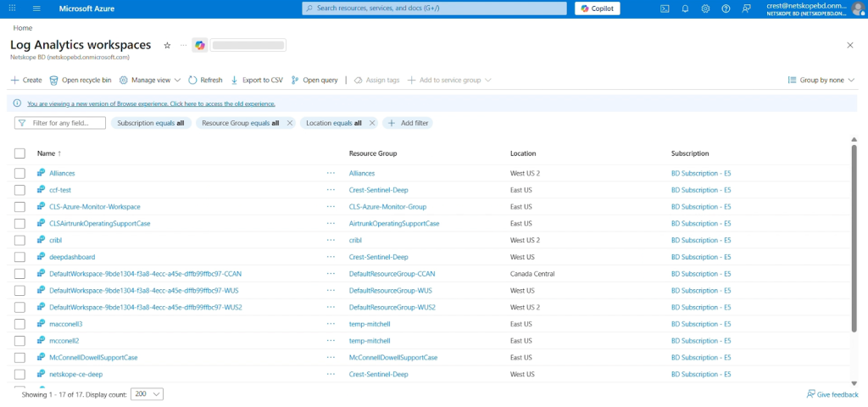Click the vertical scrollbar of the list
Image resolution: width=868 pixels, height=407 pixels.
[x=854, y=238]
